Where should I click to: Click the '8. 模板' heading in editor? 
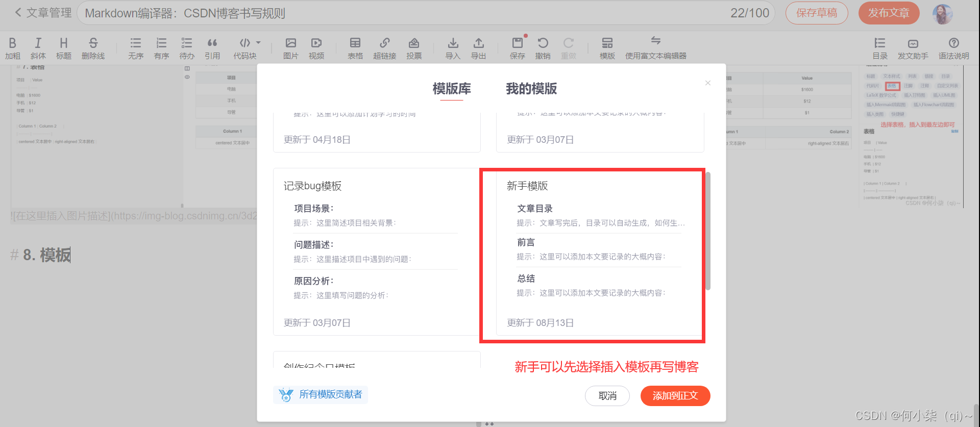pos(41,255)
